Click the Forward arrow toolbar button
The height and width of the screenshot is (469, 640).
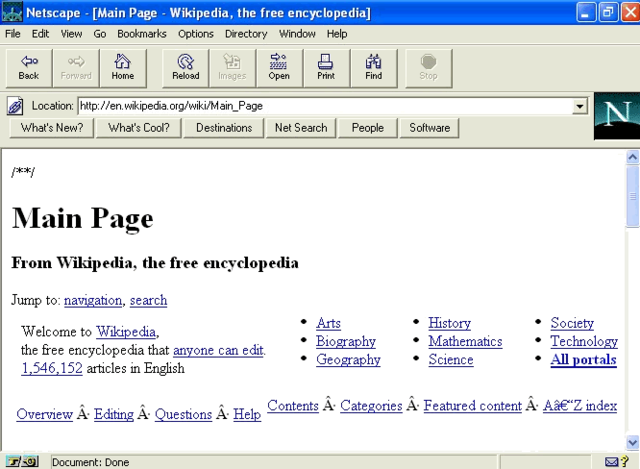point(76,68)
